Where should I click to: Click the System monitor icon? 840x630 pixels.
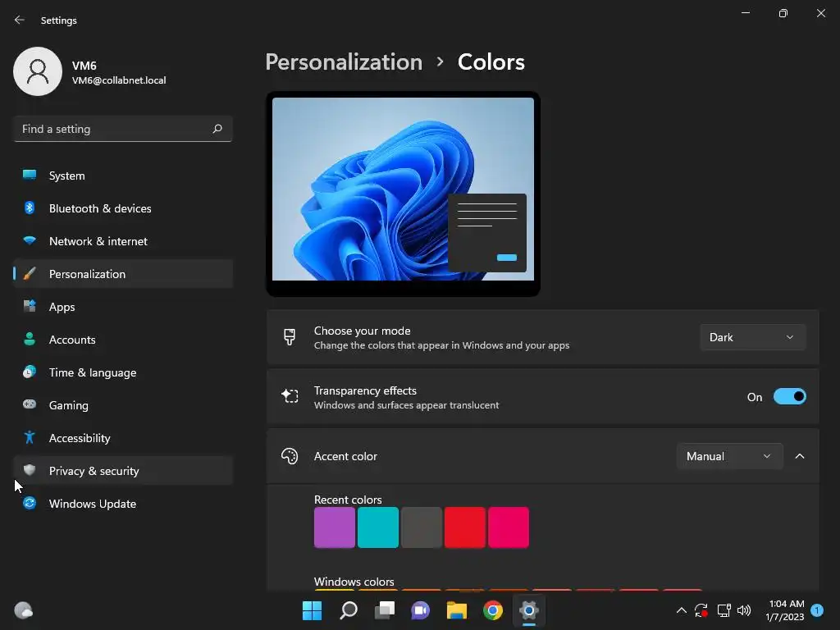[x=30, y=176]
